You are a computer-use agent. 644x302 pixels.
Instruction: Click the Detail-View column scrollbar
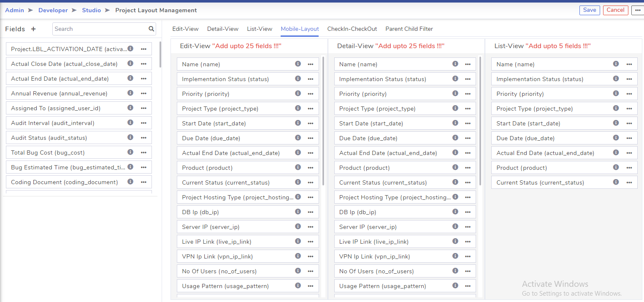click(x=480, y=121)
